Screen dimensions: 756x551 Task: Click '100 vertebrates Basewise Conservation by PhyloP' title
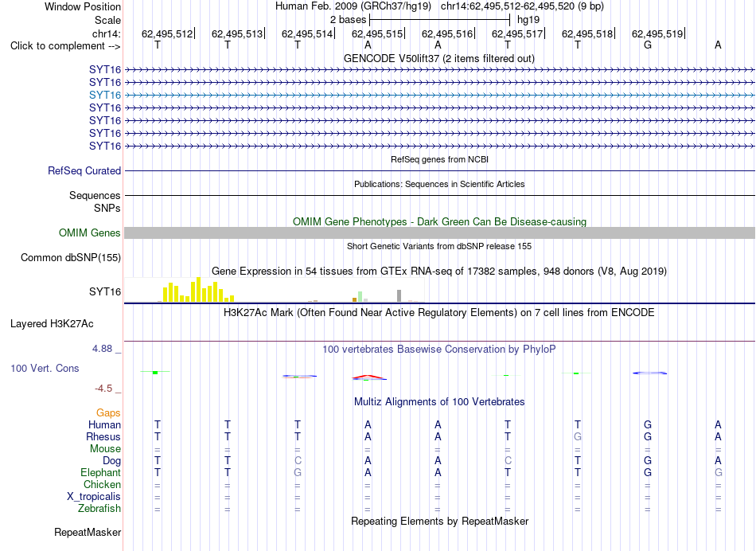point(439,350)
